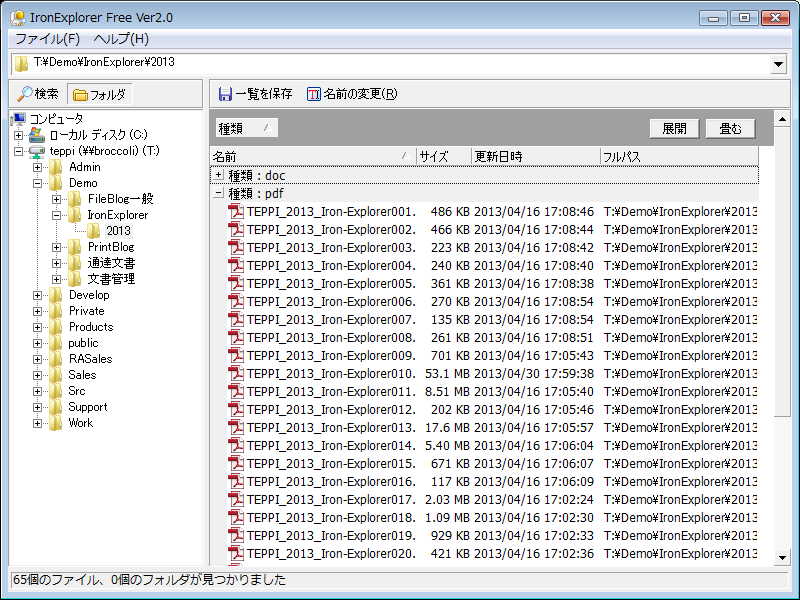Click 名前の変更(R) toolbar button

coord(352,94)
